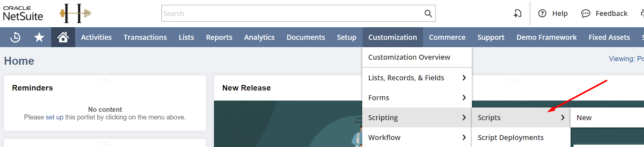Go to Home via house icon
The image size is (644, 147).
(x=63, y=37)
